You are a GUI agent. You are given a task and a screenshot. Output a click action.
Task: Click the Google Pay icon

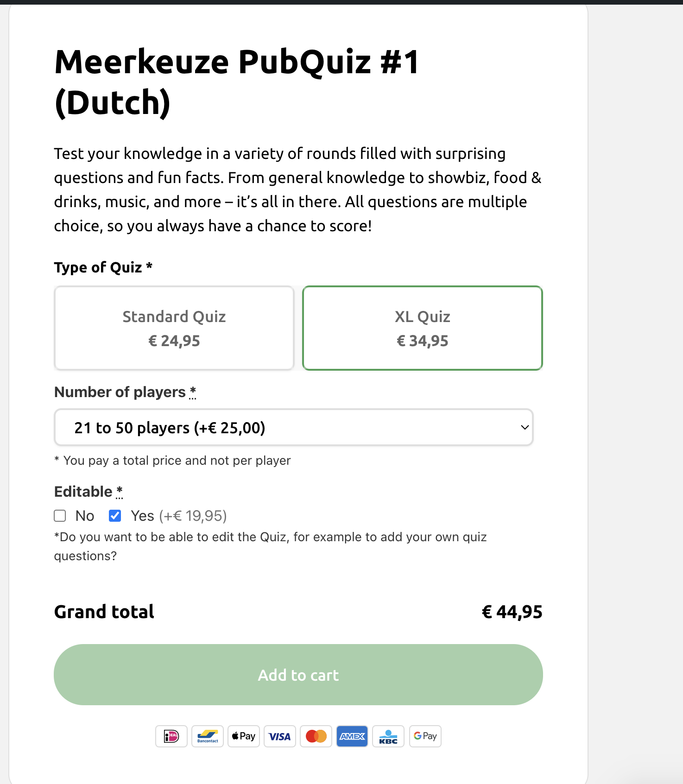point(425,736)
